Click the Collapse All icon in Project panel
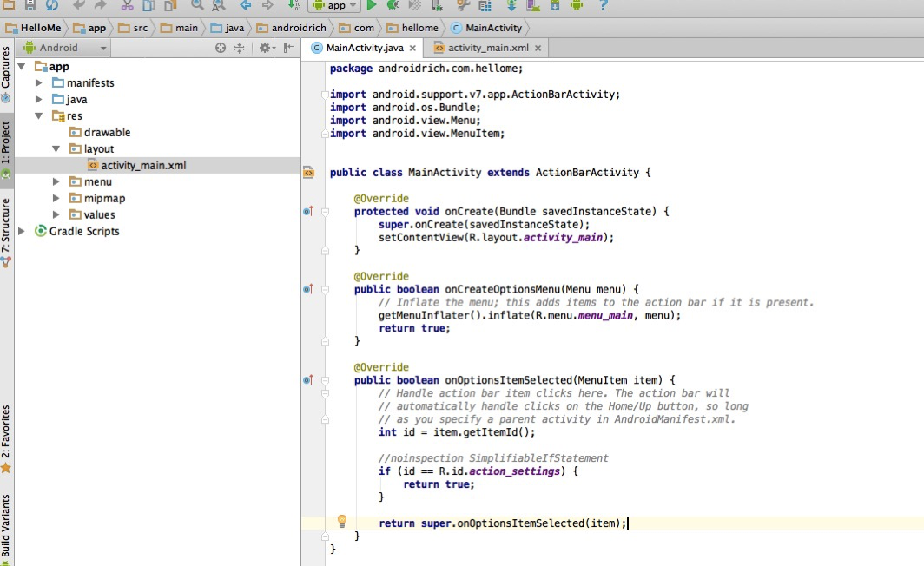This screenshot has height=566, width=924. pyautogui.click(x=240, y=49)
